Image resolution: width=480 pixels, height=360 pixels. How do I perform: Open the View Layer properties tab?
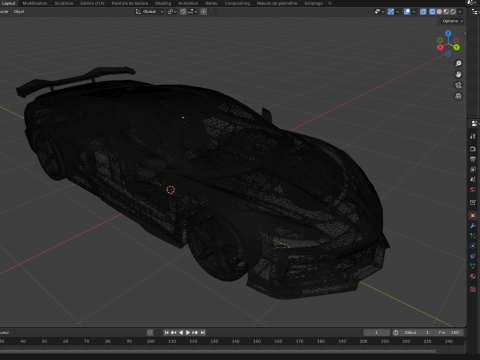click(473, 169)
